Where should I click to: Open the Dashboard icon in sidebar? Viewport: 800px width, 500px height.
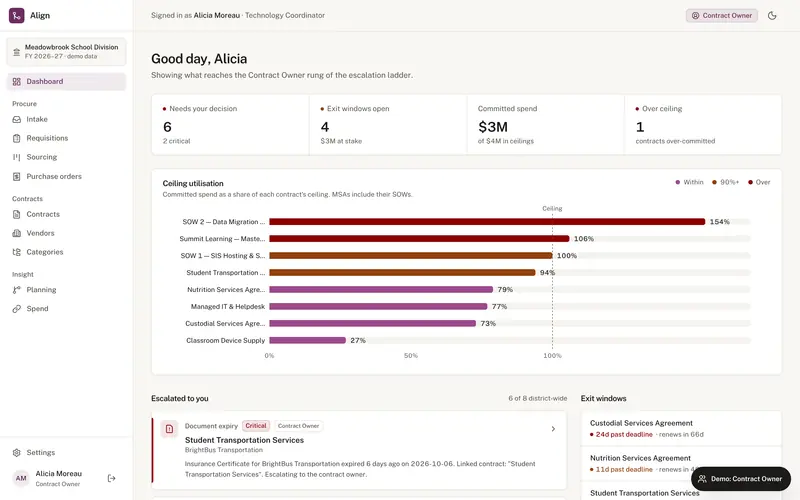[16, 82]
